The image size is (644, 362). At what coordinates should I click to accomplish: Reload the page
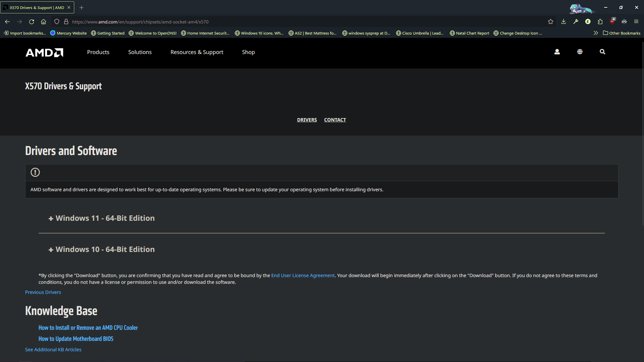pos(32,22)
